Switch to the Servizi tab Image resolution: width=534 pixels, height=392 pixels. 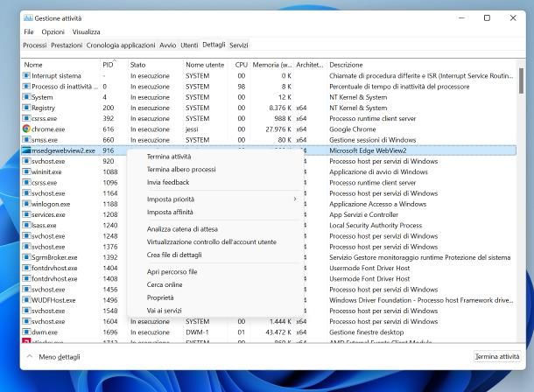pyautogui.click(x=238, y=45)
